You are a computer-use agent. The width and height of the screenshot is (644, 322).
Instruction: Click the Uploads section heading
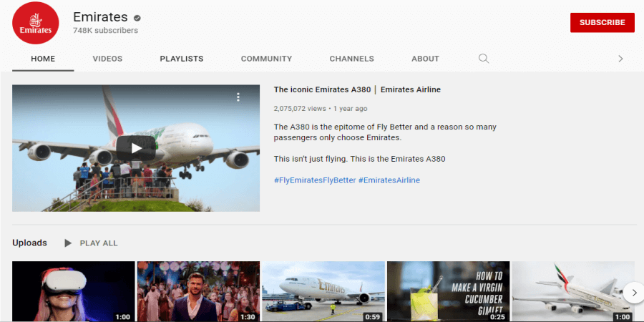(x=29, y=243)
